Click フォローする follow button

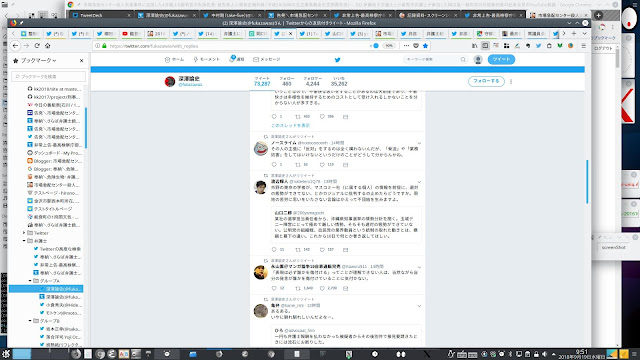(x=486, y=81)
